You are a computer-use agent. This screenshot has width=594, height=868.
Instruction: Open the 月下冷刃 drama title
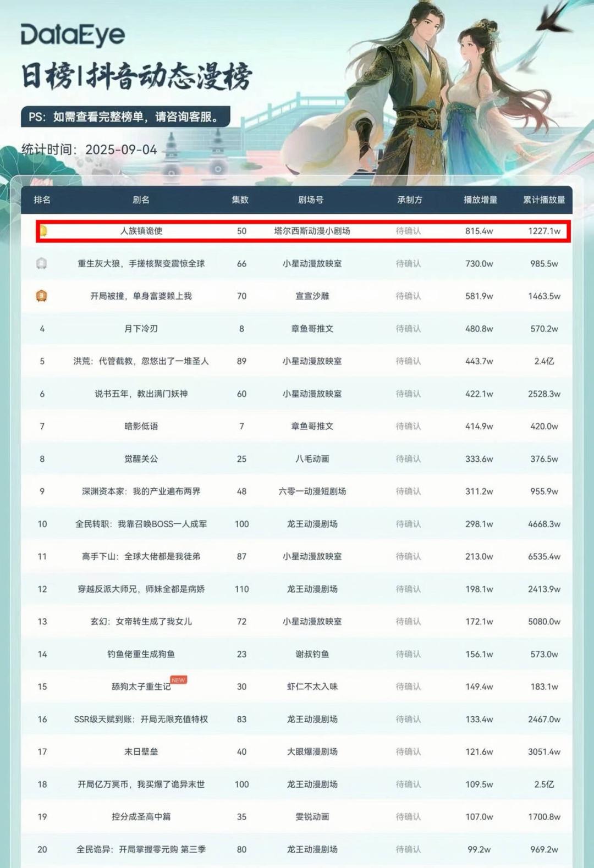tap(141, 329)
